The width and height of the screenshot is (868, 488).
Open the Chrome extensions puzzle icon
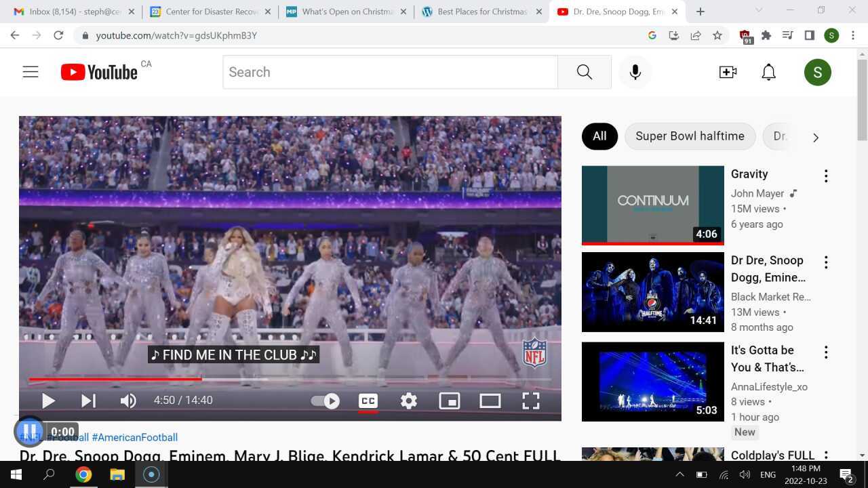point(766,35)
